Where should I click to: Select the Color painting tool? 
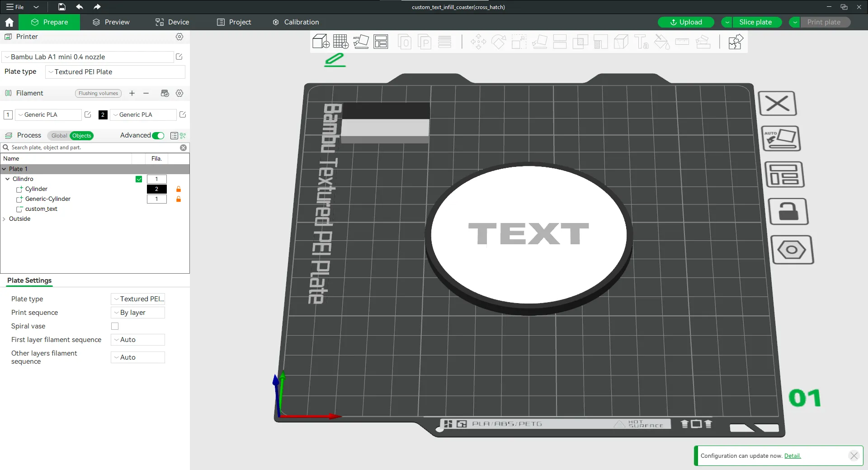click(x=662, y=42)
